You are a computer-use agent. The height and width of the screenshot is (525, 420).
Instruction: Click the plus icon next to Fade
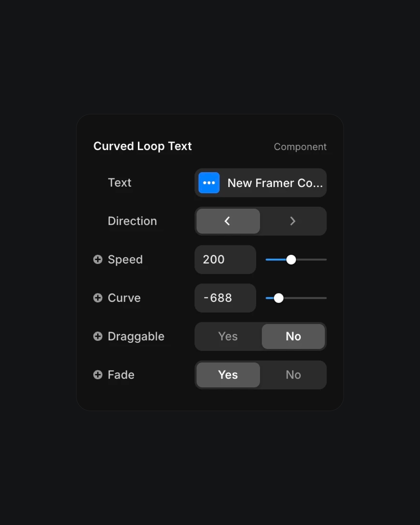click(x=98, y=375)
